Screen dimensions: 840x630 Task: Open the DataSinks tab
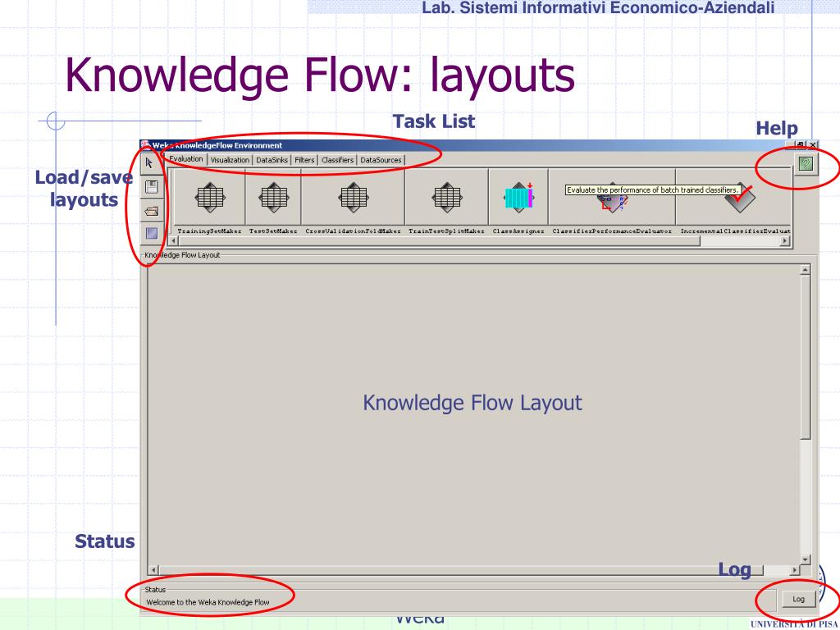click(x=272, y=160)
